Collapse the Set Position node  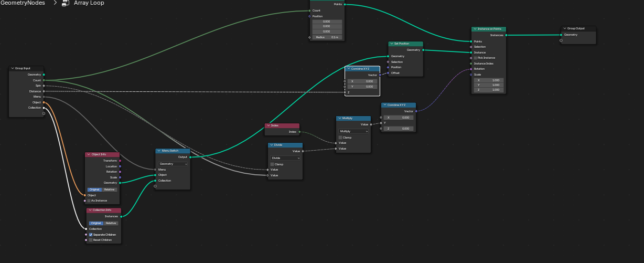click(392, 44)
